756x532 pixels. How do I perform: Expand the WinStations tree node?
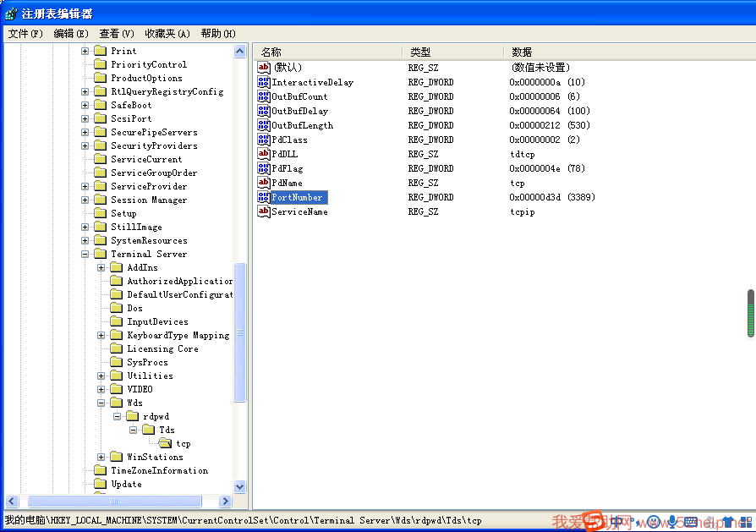(101, 457)
